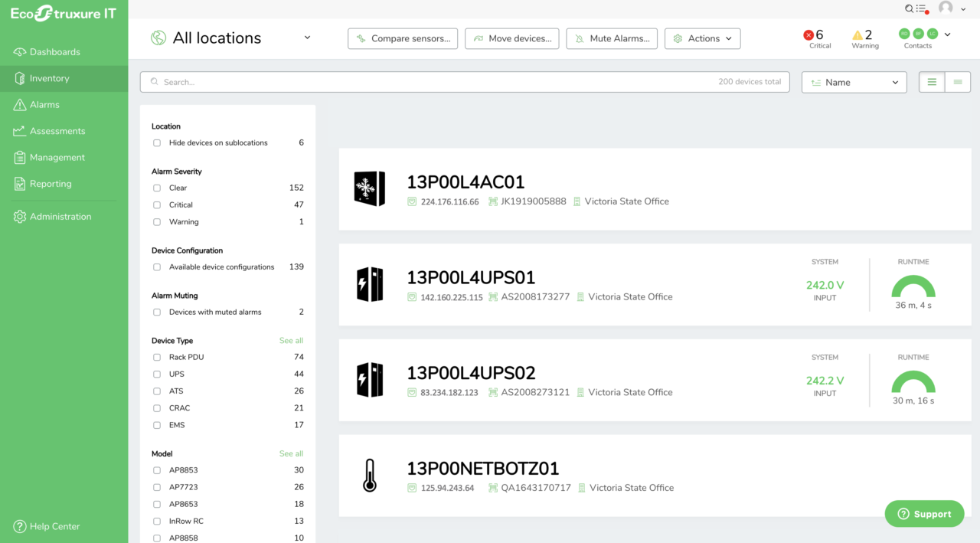Viewport: 980px width, 543px height.
Task: Open the notifications list icon
Action: point(922,8)
